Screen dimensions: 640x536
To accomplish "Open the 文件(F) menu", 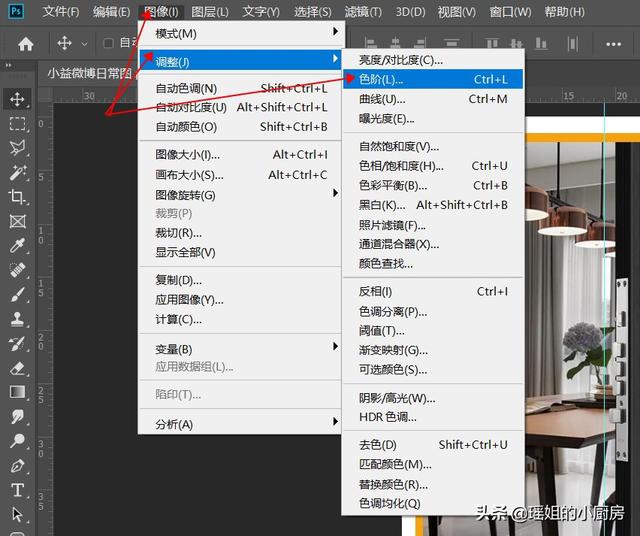I will [x=61, y=11].
